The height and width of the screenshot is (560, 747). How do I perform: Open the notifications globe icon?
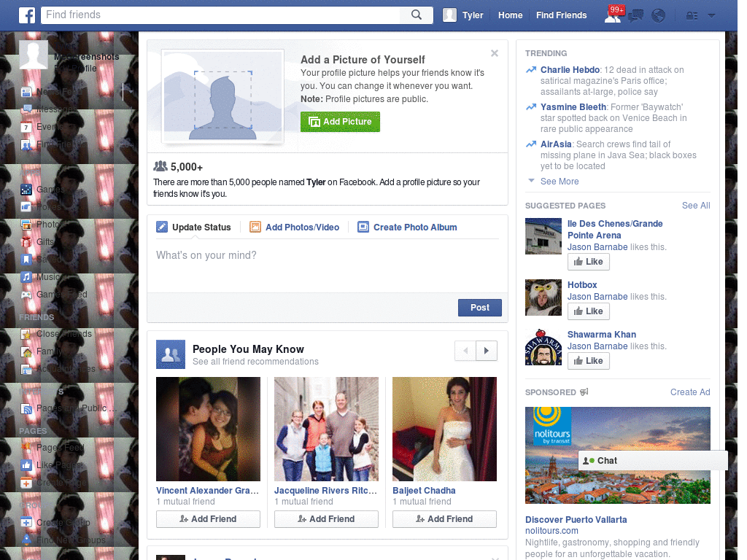click(659, 16)
